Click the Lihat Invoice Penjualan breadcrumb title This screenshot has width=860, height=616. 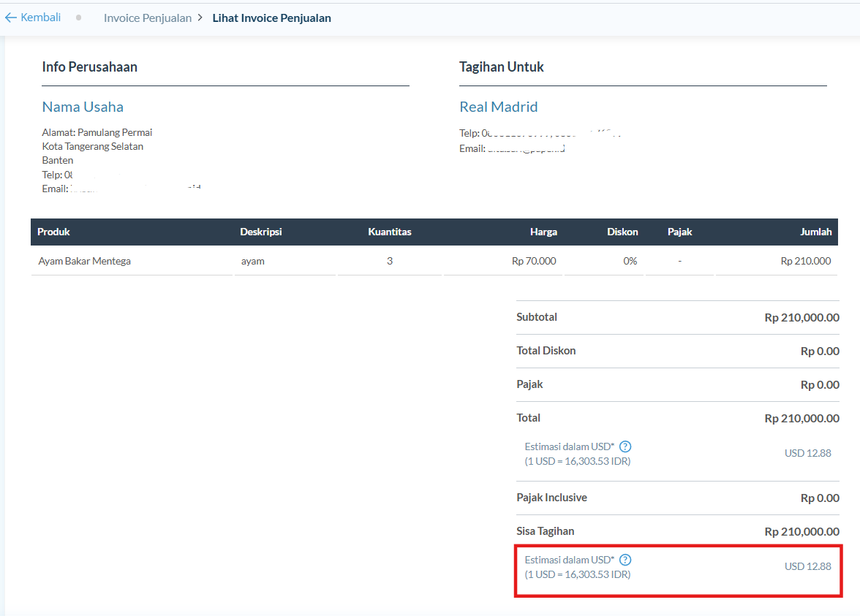[x=271, y=18]
